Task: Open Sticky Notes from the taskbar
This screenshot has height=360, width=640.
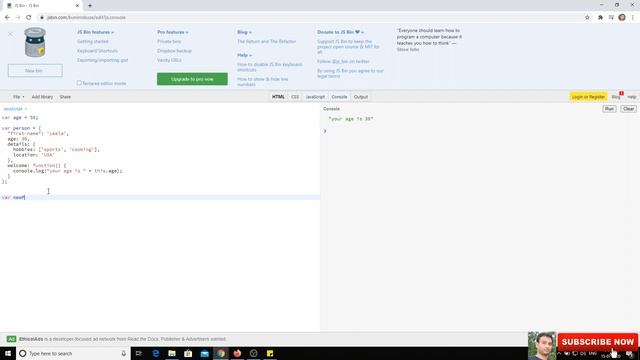Action: (x=270, y=353)
